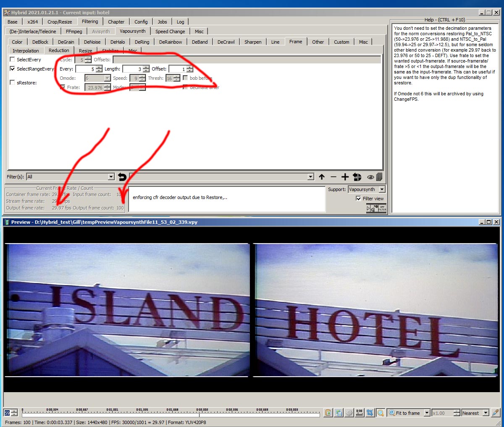Click the eye preview icon in filter row
This screenshot has height=427, width=504.
pos(370,177)
